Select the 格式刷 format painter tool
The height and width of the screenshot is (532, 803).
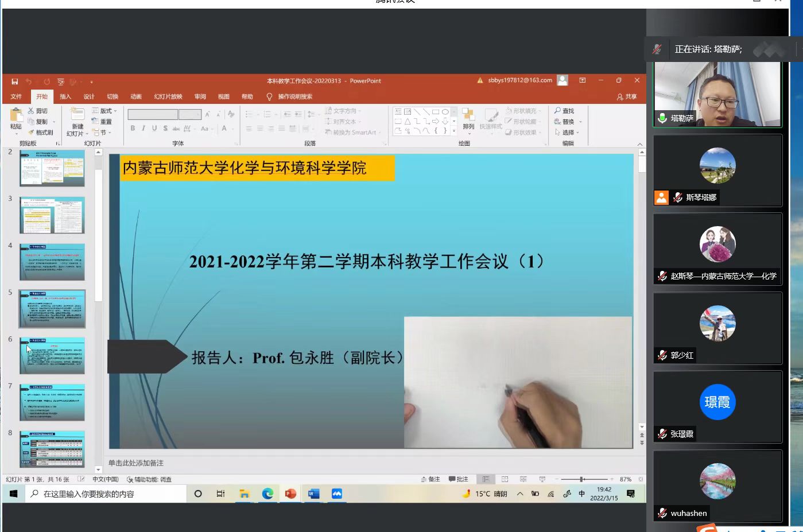[32, 133]
